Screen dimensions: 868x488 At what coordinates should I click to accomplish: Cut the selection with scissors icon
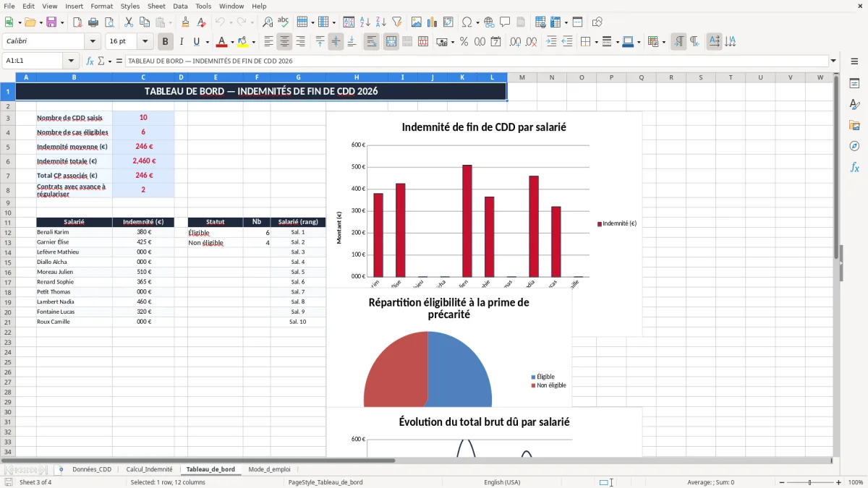click(129, 22)
